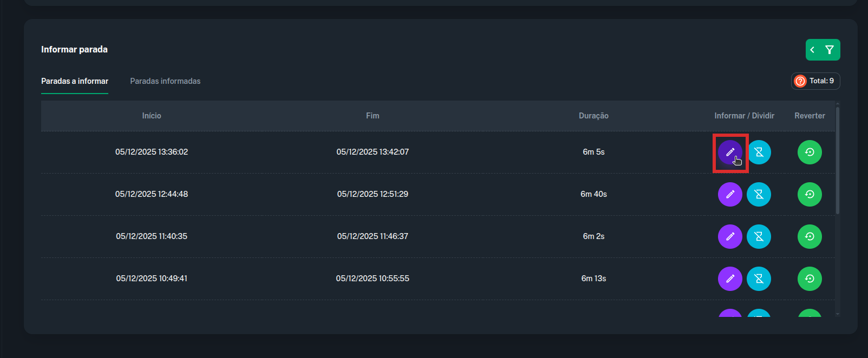
Task: Revert the stop starting at 12:44:48
Action: [810, 194]
